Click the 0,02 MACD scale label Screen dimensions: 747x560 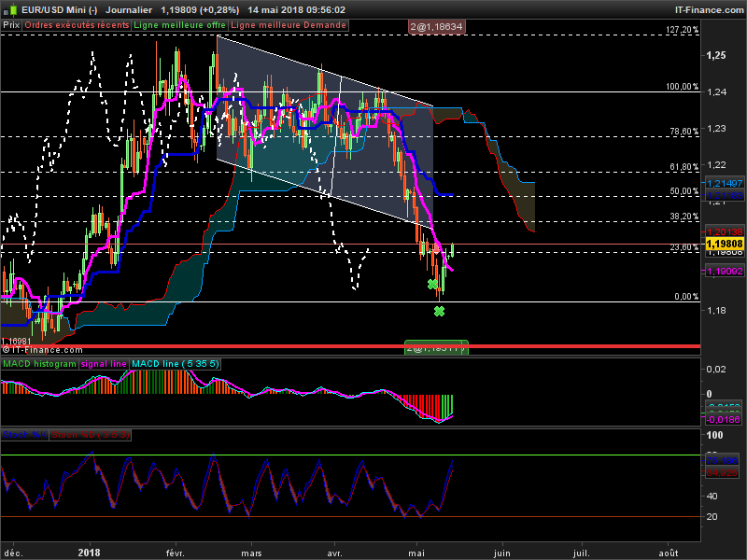(716, 369)
